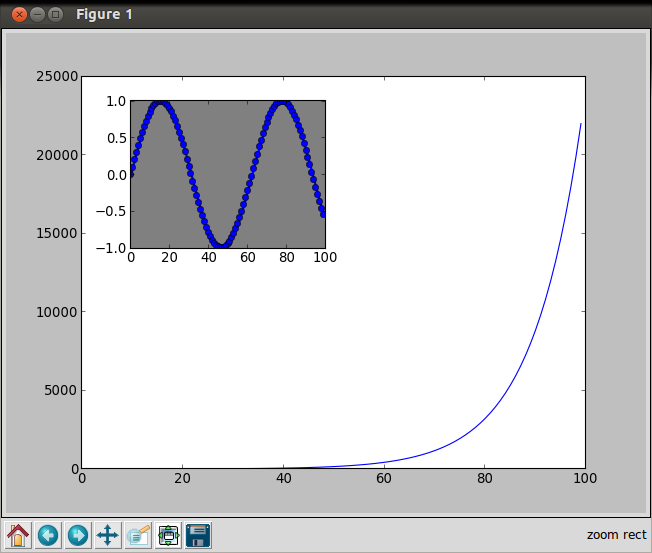
Task: Click the Figure 1 title bar text
Action: coord(104,15)
